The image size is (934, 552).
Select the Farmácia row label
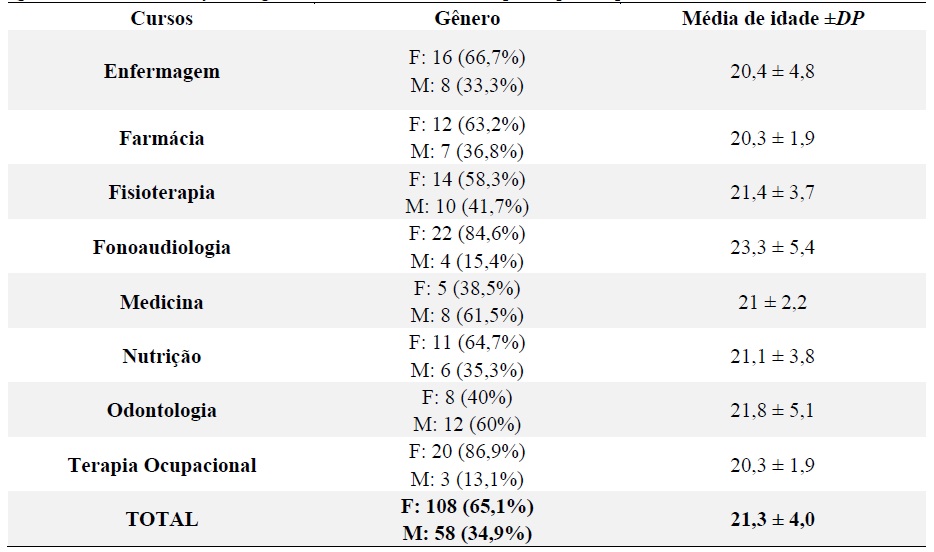pos(161,138)
